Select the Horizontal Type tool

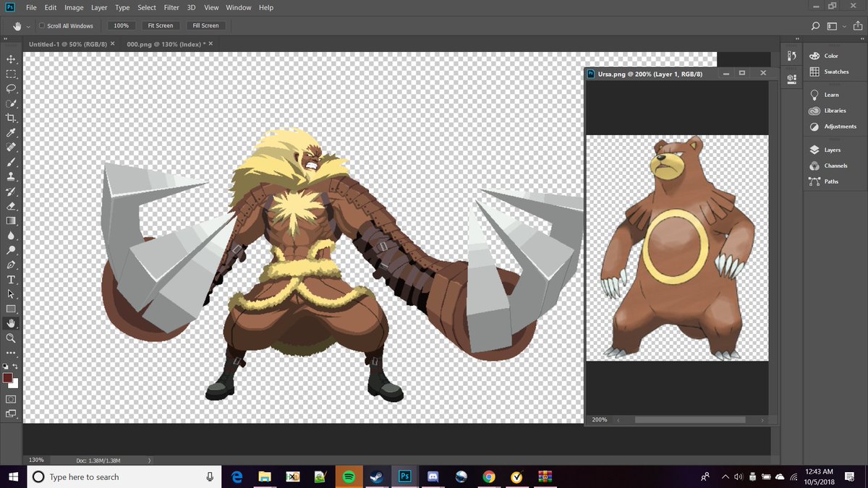point(11,280)
